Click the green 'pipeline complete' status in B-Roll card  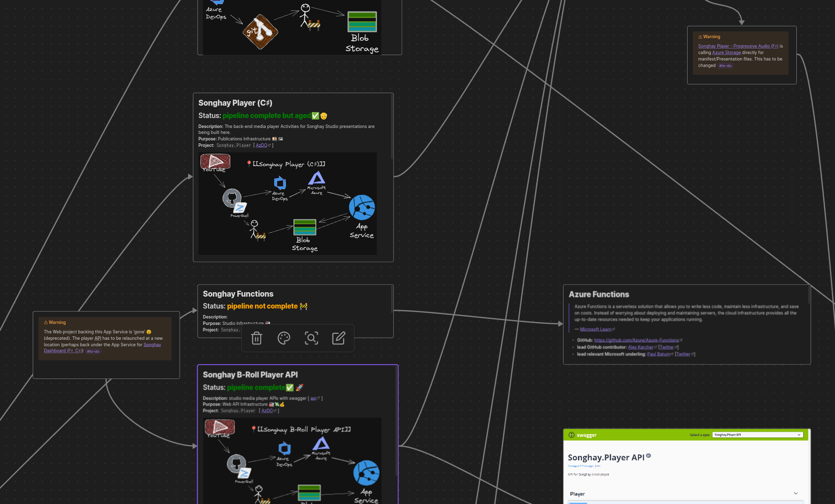point(256,387)
